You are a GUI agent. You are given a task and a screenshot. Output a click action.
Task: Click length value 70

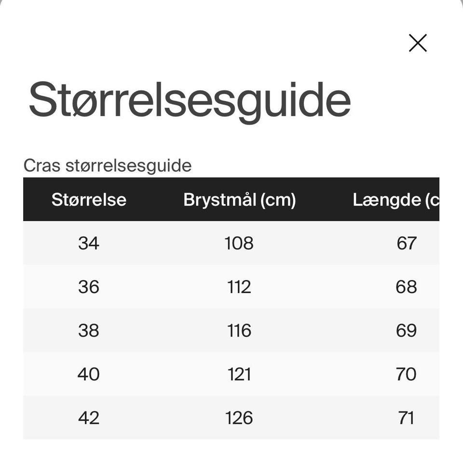(406, 374)
